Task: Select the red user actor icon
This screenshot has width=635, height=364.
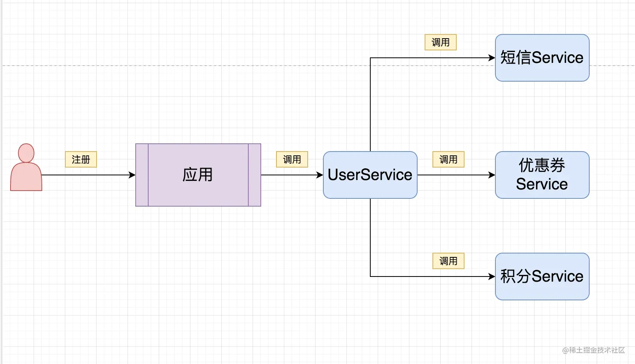Action: [26, 167]
